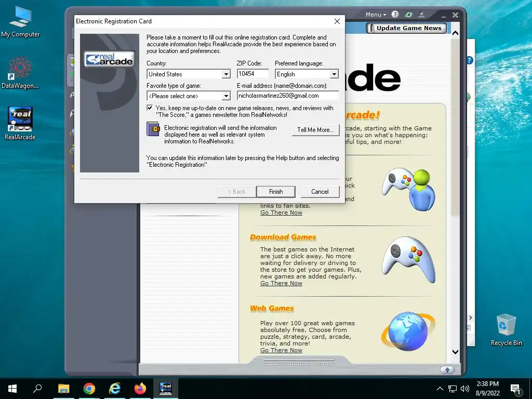
Task: Click Go There Now under fan sites text
Action: click(x=281, y=212)
